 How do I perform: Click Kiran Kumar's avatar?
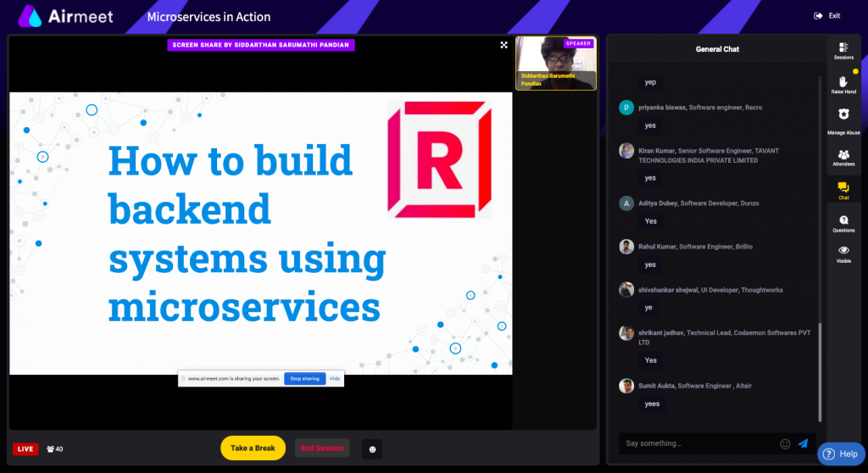[x=626, y=151]
